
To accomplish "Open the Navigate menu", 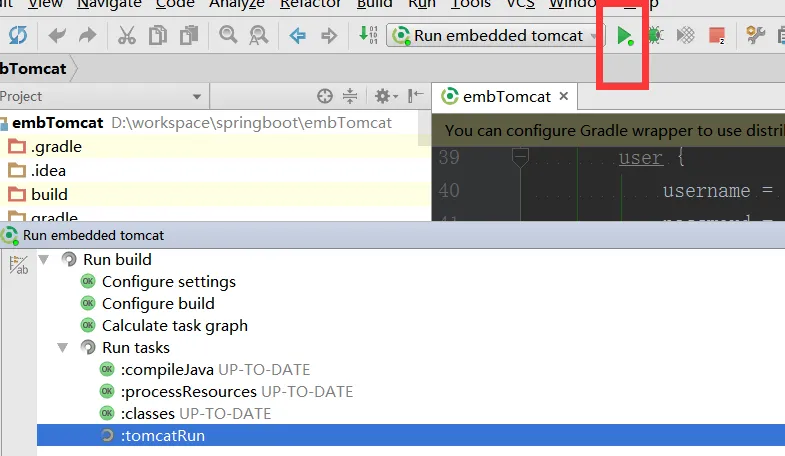I will [109, 4].
